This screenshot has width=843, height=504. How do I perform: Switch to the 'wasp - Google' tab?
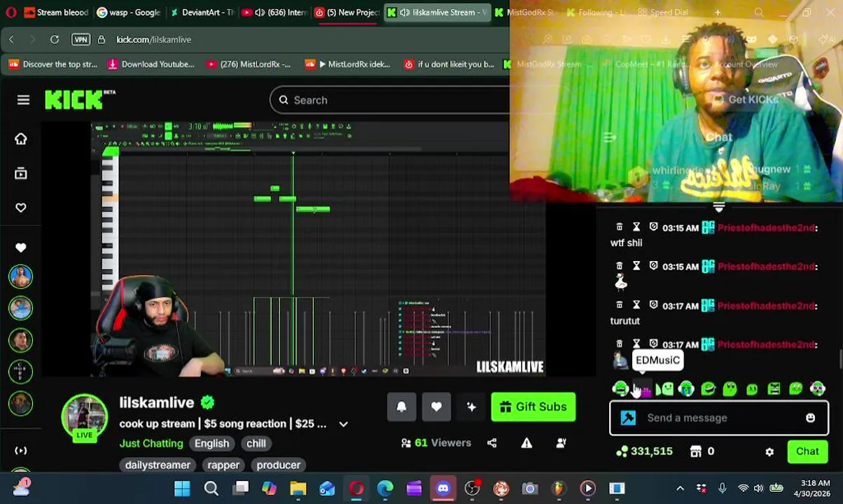tap(129, 13)
